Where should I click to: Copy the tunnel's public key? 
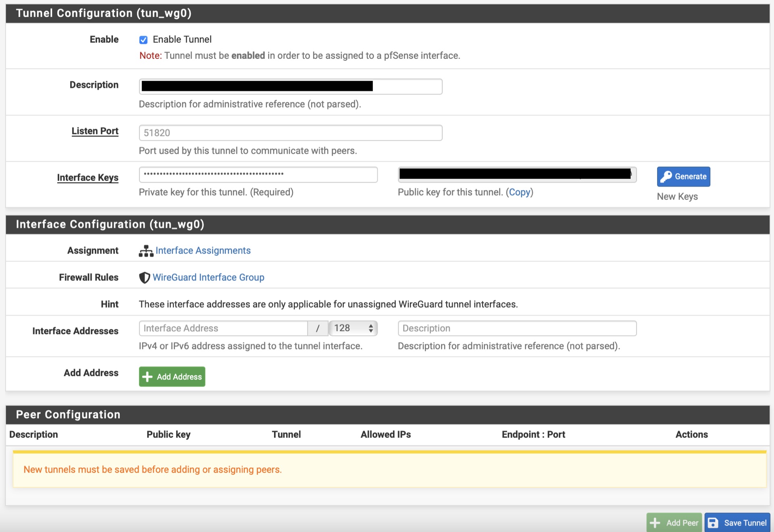coord(520,192)
